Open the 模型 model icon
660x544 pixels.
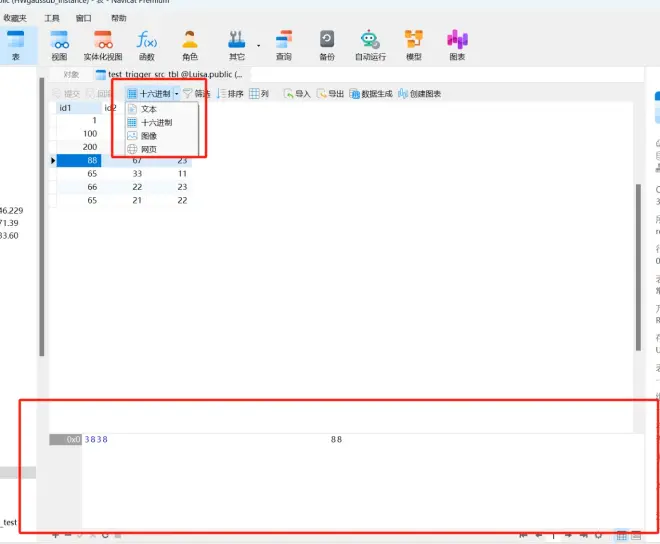(x=414, y=45)
